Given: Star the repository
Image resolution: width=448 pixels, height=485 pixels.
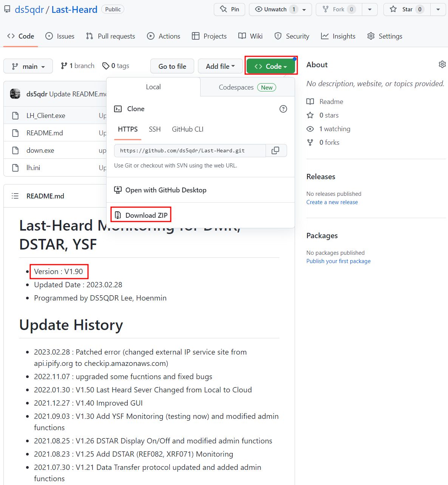Looking at the screenshot, I should (407, 9).
